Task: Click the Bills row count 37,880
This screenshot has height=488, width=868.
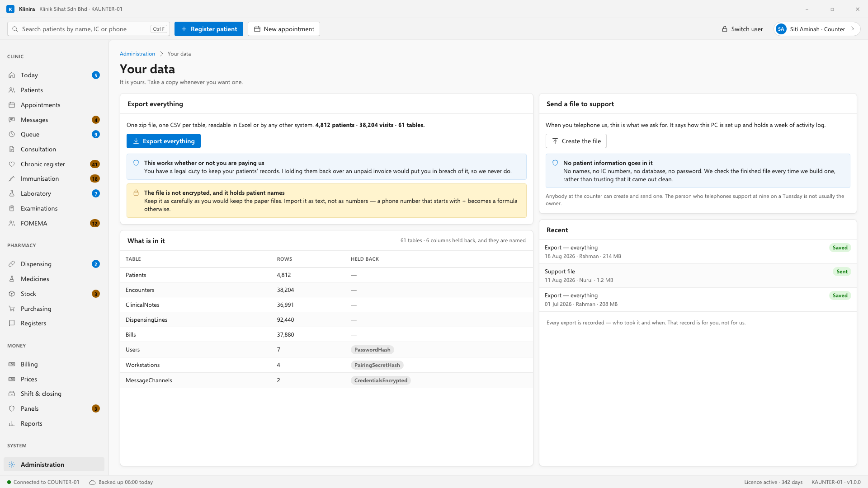Action: tap(285, 334)
